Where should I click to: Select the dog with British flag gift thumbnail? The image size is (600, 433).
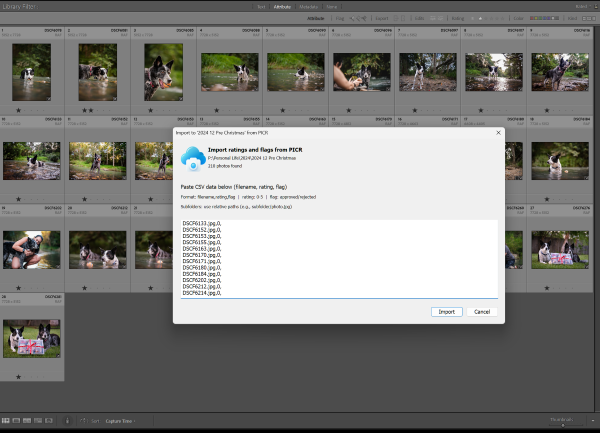[x=32, y=339]
